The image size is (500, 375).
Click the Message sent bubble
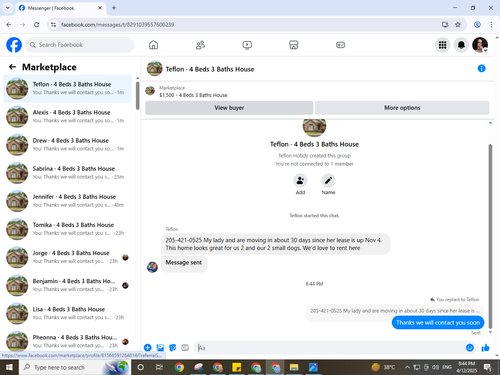pos(184,263)
